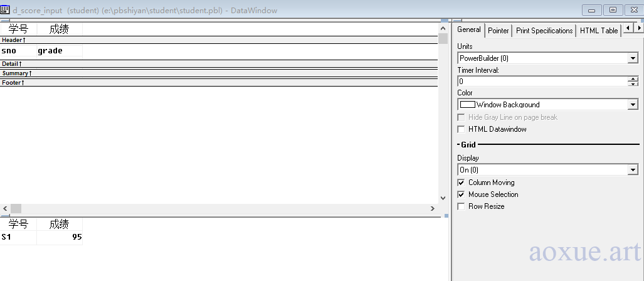The image size is (644, 281).
Task: Increase Timer Interval with the up spinner arrow
Action: click(633, 79)
